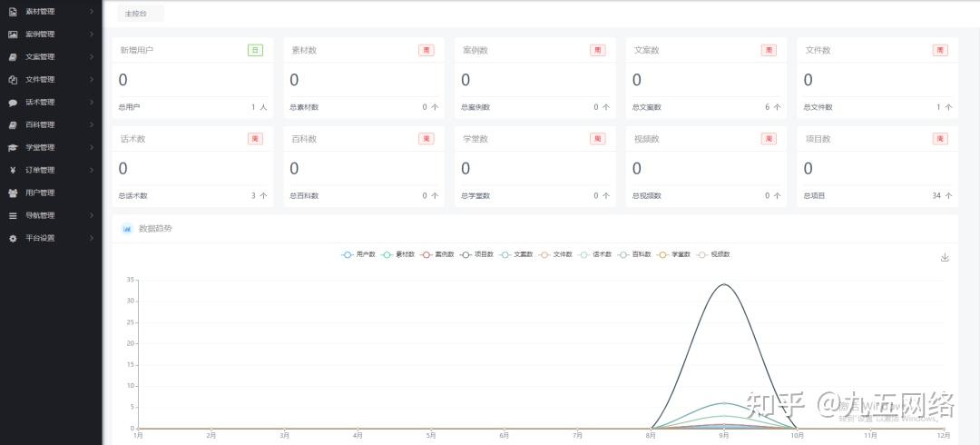Image resolution: width=980 pixels, height=445 pixels.
Task: Expand the 学堂管理 chevron arrow
Action: pos(92,147)
